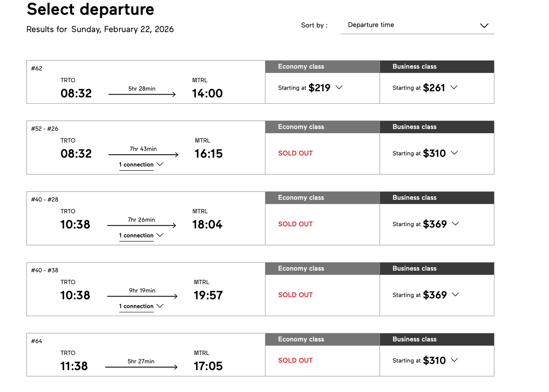Expand the $369 Business fare chevron for #40 - #38
The image size is (549, 392).
[455, 295]
